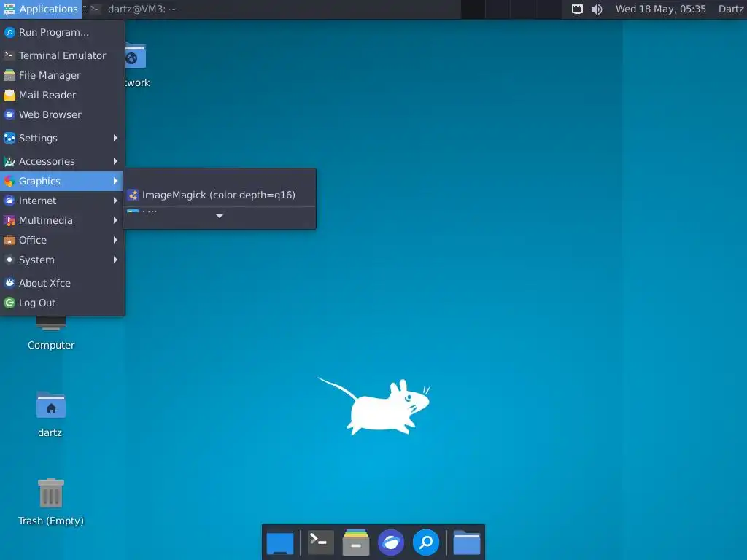The height and width of the screenshot is (560, 747).
Task: Launch Web Browser from the menu
Action: coord(62,114)
